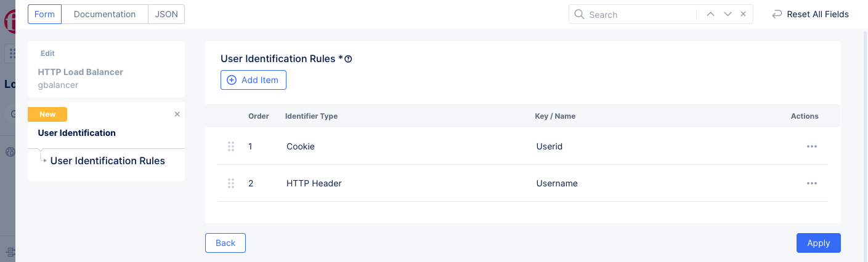Viewport: 868px width, 262px height.
Task: Click the drag handle for the Cookie rule
Action: (x=231, y=146)
